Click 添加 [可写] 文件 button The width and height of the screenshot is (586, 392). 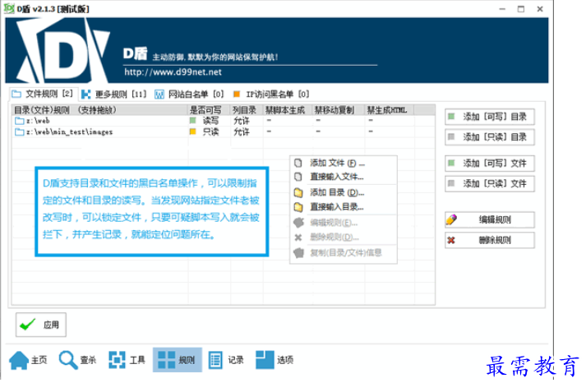coord(490,164)
